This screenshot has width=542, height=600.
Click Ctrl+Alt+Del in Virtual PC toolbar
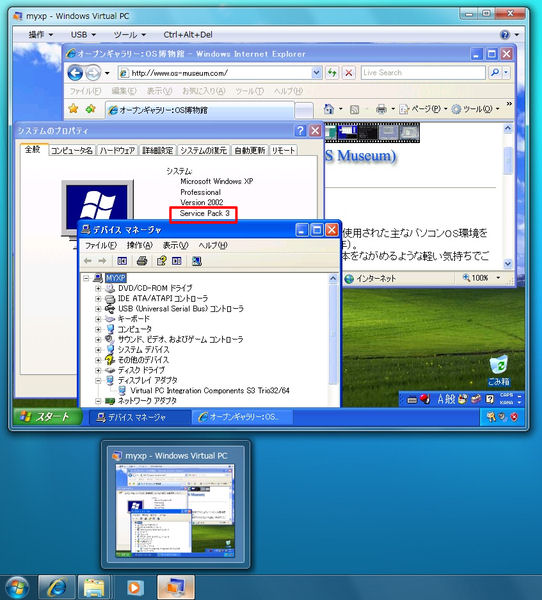(188, 35)
